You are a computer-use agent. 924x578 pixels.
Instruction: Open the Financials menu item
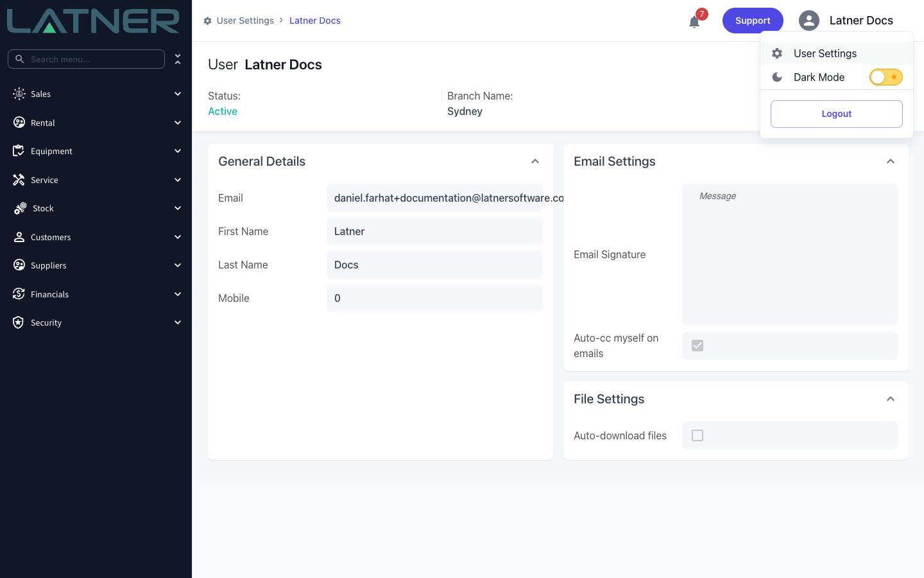coord(96,294)
